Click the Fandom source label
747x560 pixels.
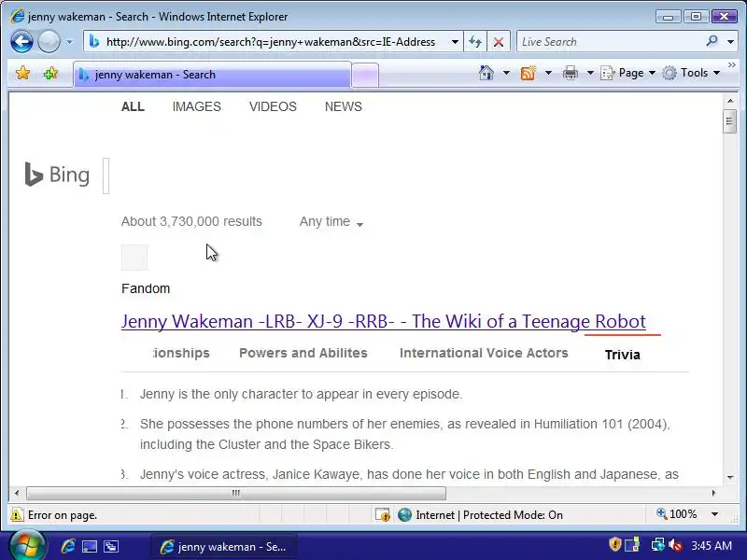point(146,288)
